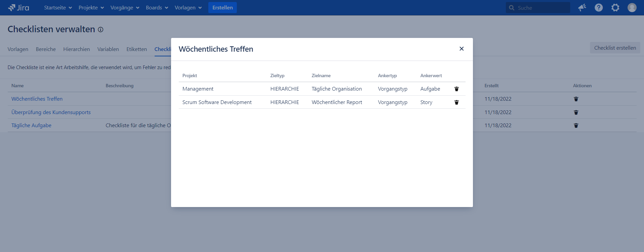Expand the Startseite dropdown menu
This screenshot has height=252, width=644.
coord(58,8)
